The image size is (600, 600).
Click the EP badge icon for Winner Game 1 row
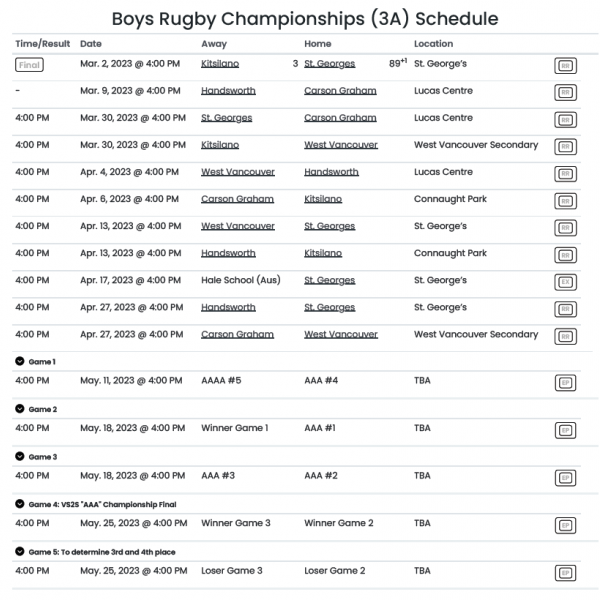click(x=565, y=430)
